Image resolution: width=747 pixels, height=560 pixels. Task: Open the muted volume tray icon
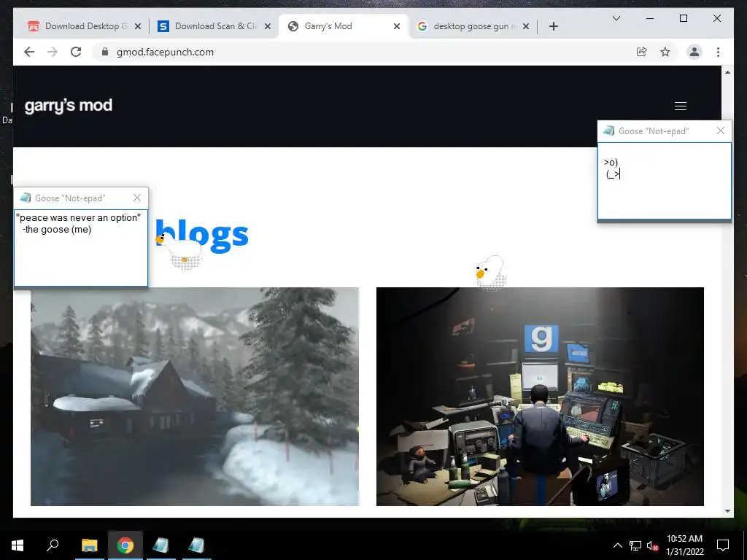[652, 545]
